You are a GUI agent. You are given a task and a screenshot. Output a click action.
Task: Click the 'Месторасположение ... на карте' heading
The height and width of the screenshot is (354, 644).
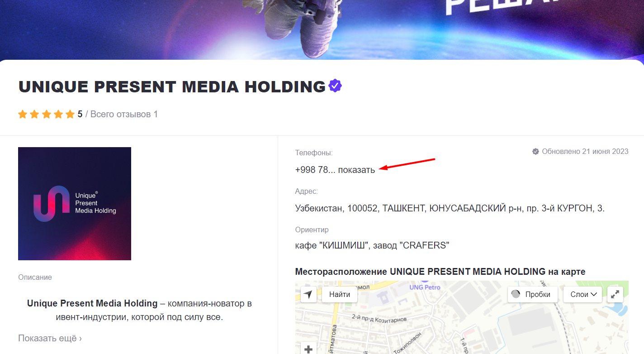tap(440, 272)
